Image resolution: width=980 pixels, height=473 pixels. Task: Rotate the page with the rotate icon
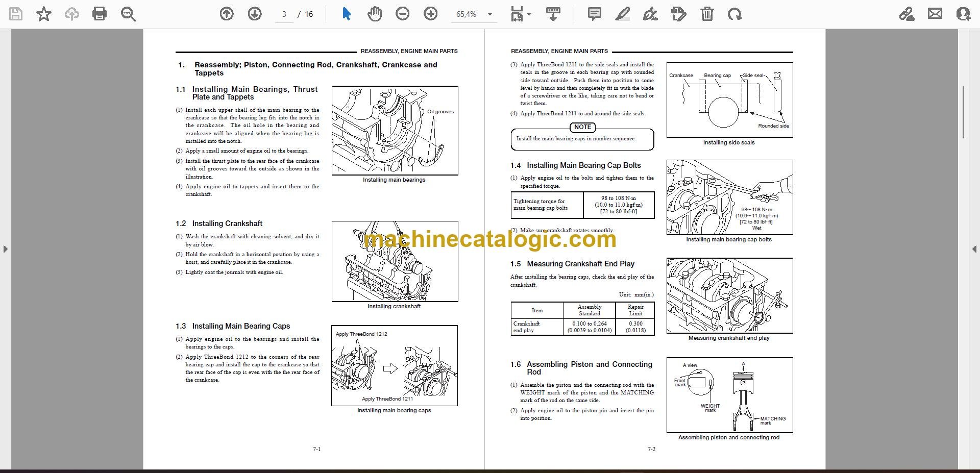[735, 14]
